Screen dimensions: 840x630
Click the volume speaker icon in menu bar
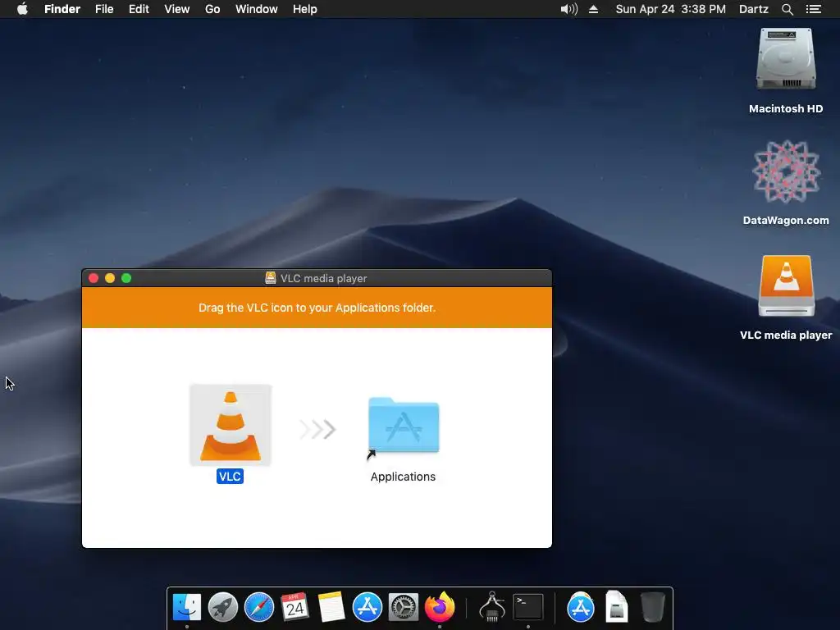(569, 9)
